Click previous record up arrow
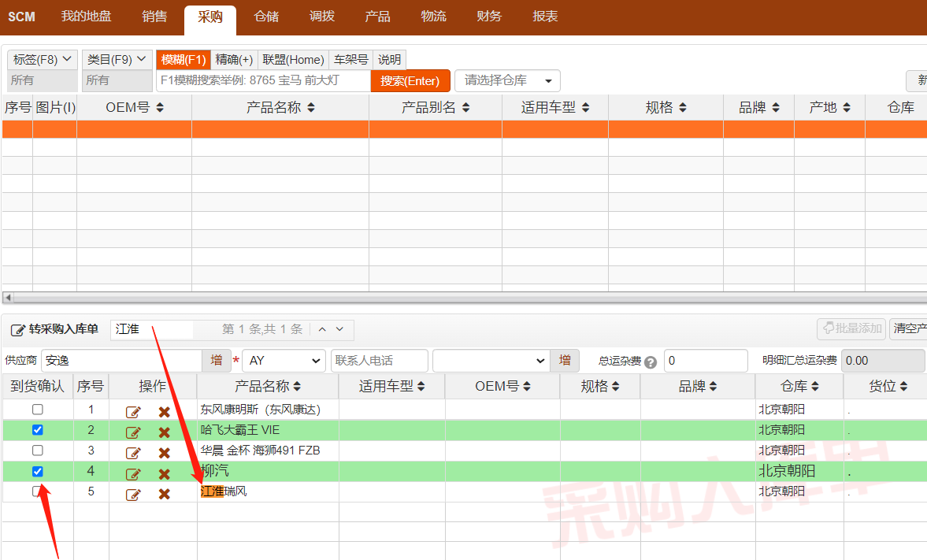927x560 pixels. pyautogui.click(x=323, y=329)
